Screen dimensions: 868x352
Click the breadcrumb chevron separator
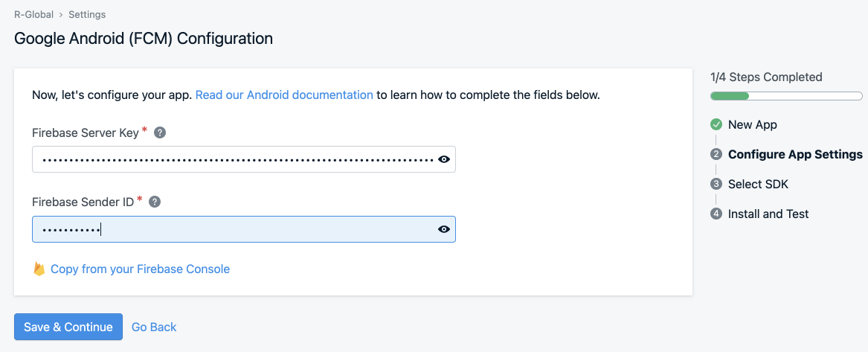click(61, 14)
